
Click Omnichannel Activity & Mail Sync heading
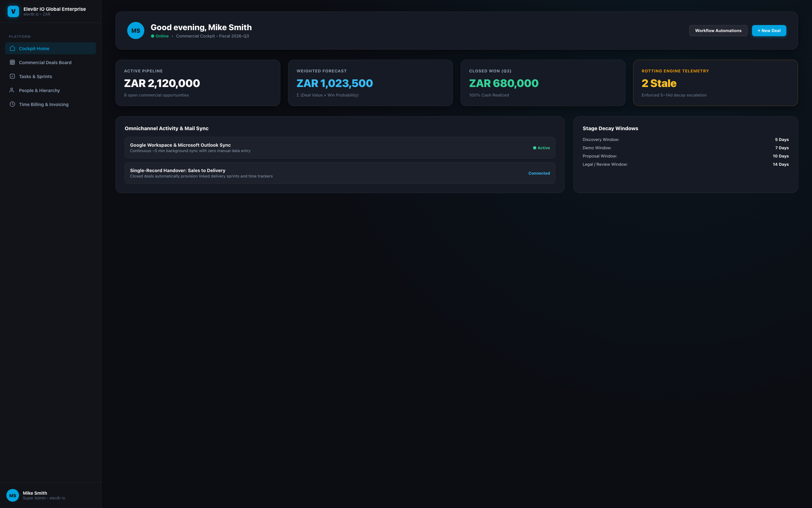166,128
